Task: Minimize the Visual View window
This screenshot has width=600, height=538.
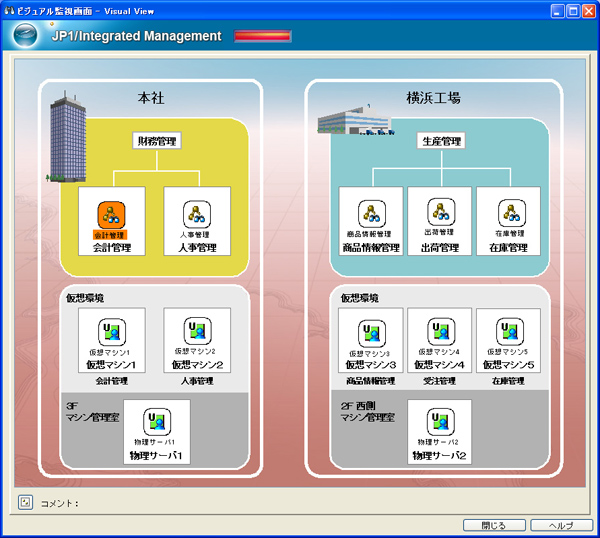Action: (x=558, y=11)
